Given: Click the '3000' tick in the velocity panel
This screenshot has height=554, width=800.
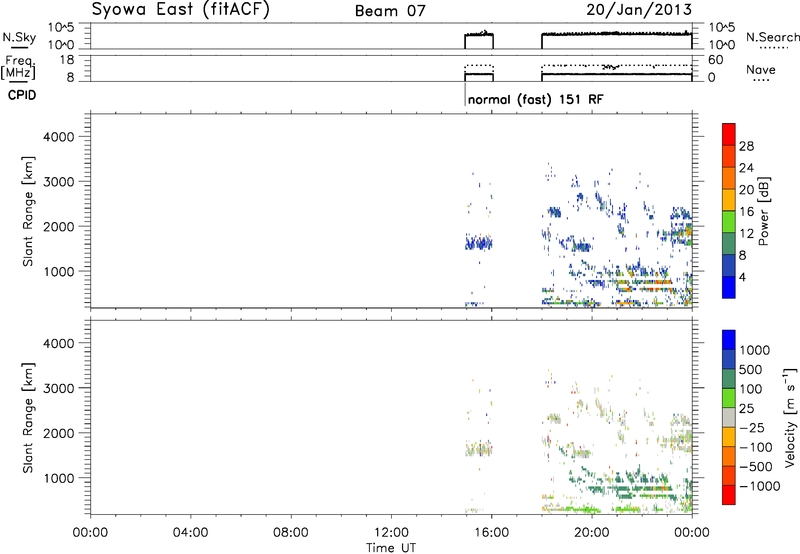Looking at the screenshot, I should pyautogui.click(x=59, y=388).
